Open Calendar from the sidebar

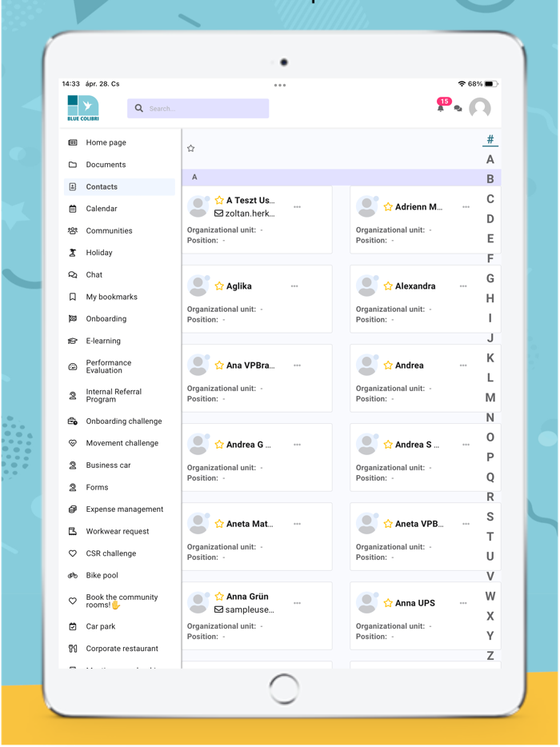click(x=119, y=209)
